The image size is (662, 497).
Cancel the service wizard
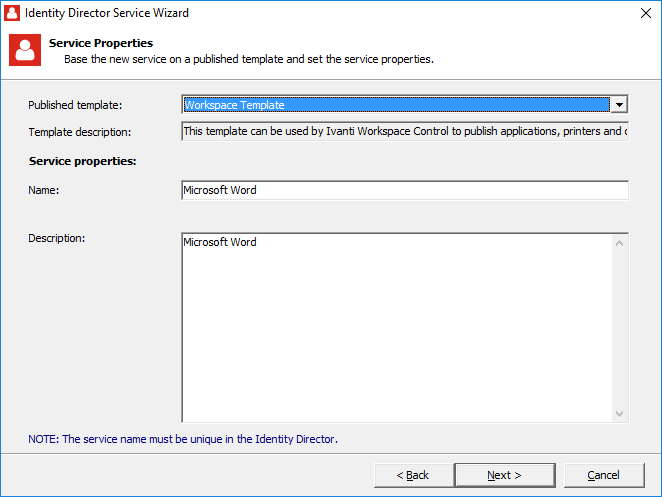coord(603,475)
